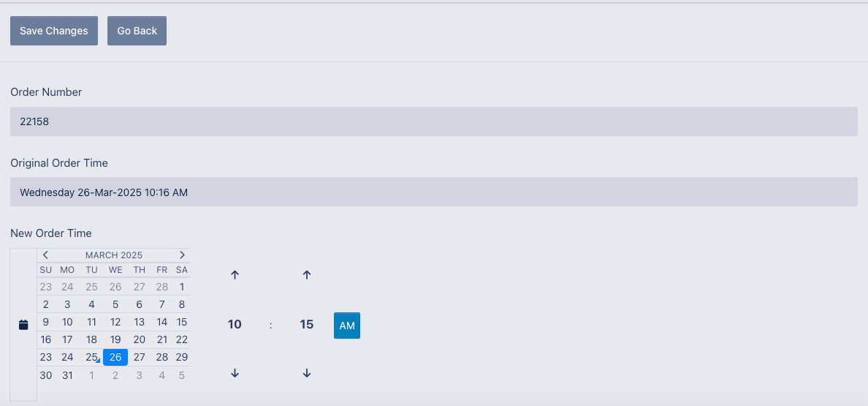This screenshot has width=868, height=406.
Task: Open the MARCH 2025 month selector
Action: pyautogui.click(x=114, y=255)
